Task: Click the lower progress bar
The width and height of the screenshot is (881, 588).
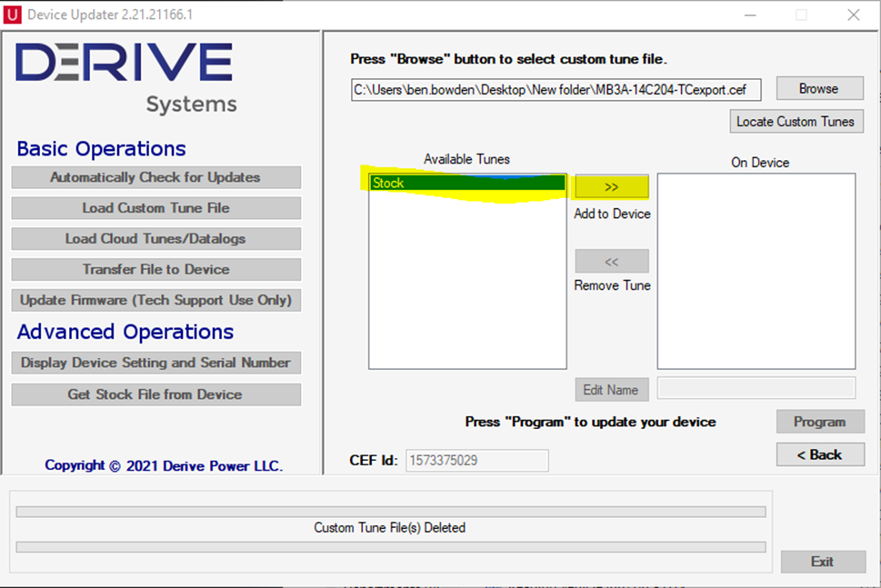Action: [x=390, y=547]
